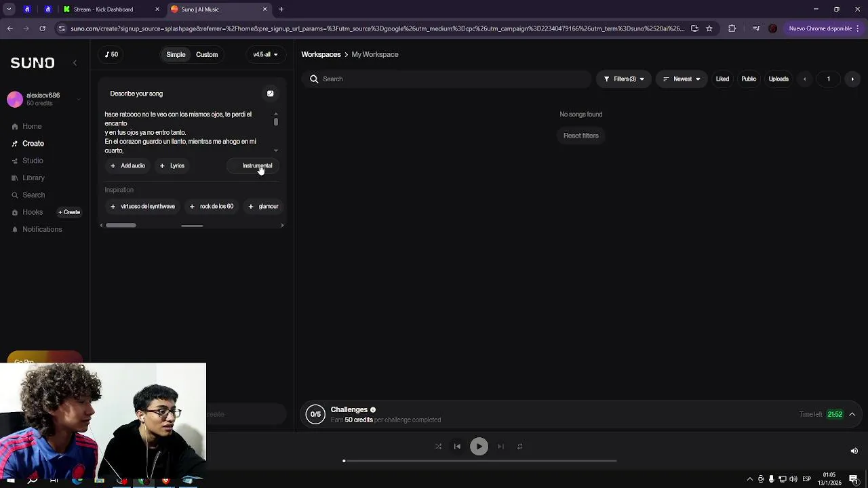Switch to Stream - Kick Dashboard tab
868x488 pixels.
click(110, 9)
